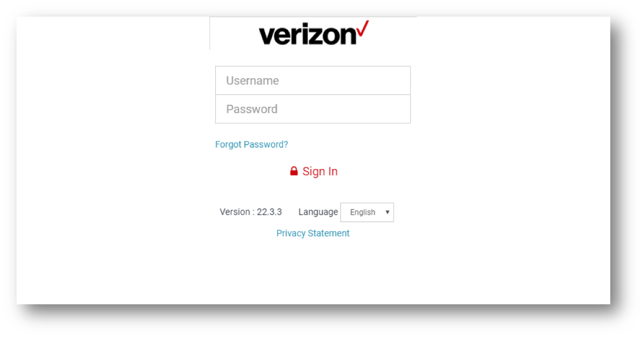Place the cursor in the Username placeholder text
This screenshot has height=338, width=644.
(253, 80)
